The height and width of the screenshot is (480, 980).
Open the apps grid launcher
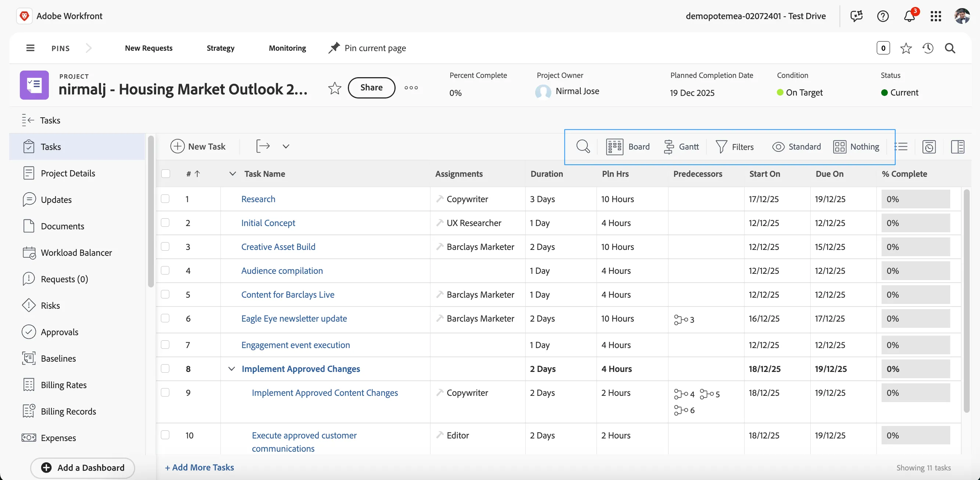(x=936, y=16)
